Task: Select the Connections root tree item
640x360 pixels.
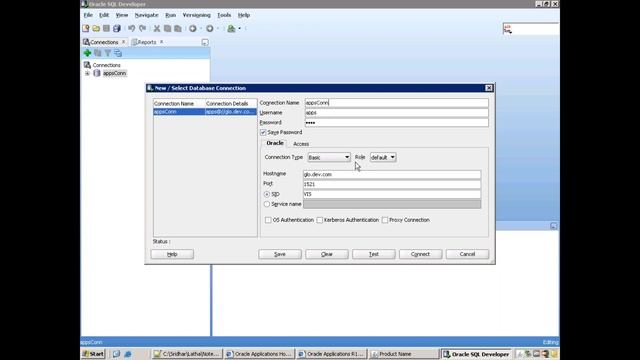Action: (106, 65)
